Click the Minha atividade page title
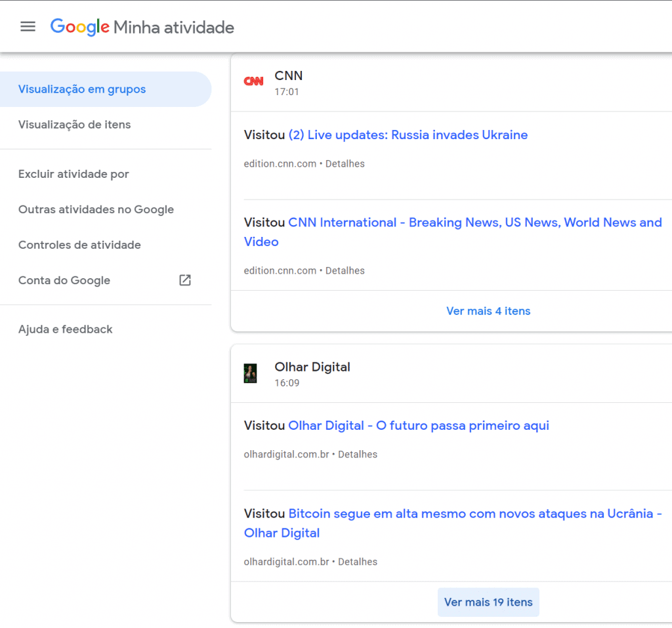 click(x=174, y=28)
